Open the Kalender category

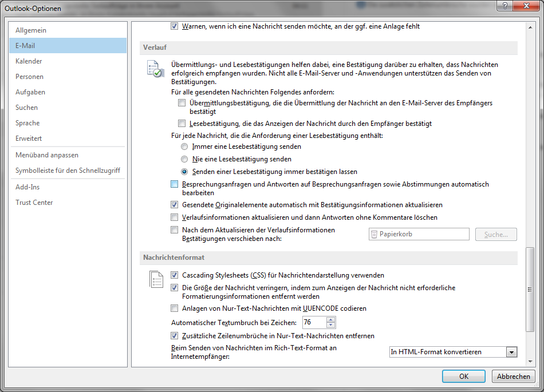pyautogui.click(x=68, y=61)
